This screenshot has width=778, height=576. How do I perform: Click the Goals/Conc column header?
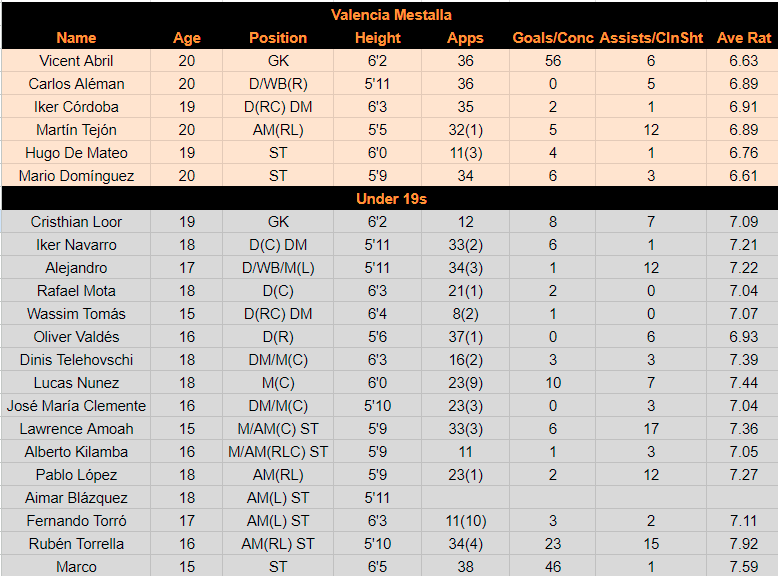(553, 38)
